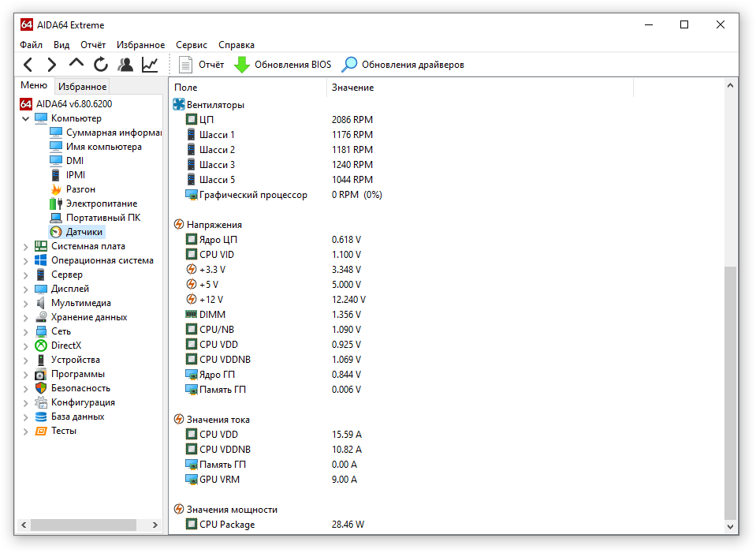Viewport: 756px width, 553px height.
Task: Open the graph chart toolbar icon
Action: point(150,65)
